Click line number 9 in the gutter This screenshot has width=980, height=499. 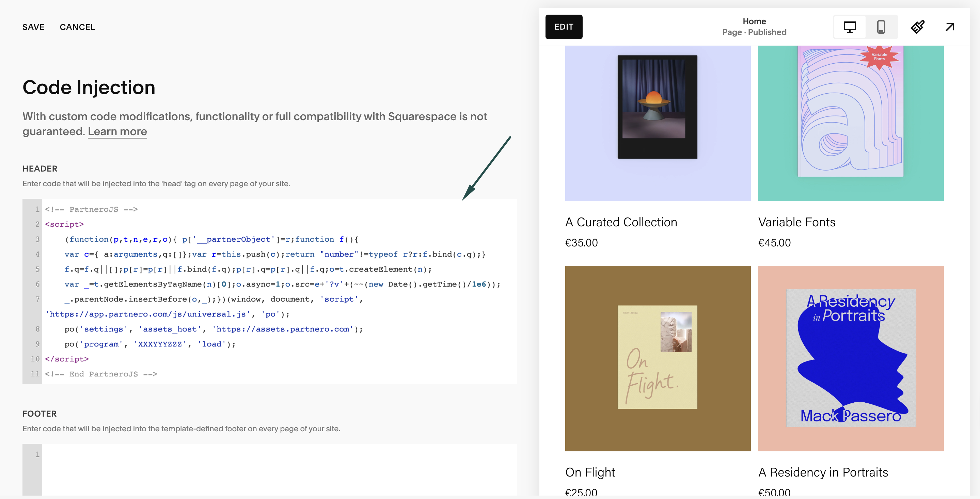37,344
